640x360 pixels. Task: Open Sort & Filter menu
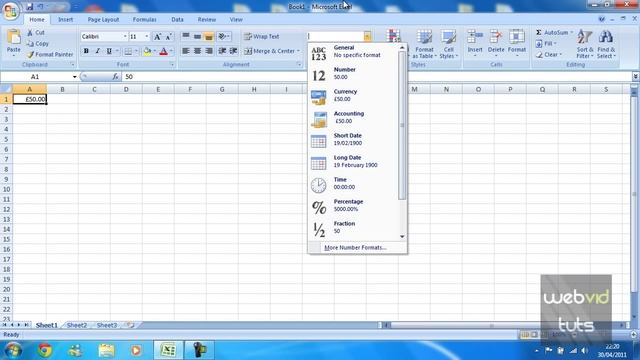click(x=585, y=44)
